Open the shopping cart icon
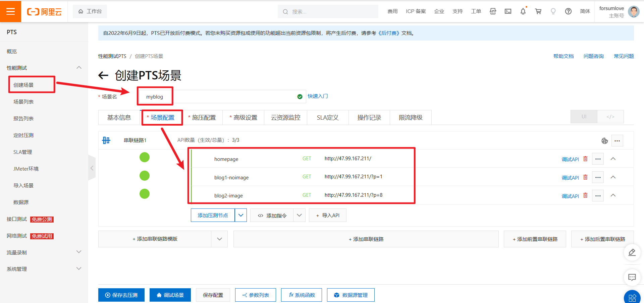644x303 pixels. click(538, 11)
